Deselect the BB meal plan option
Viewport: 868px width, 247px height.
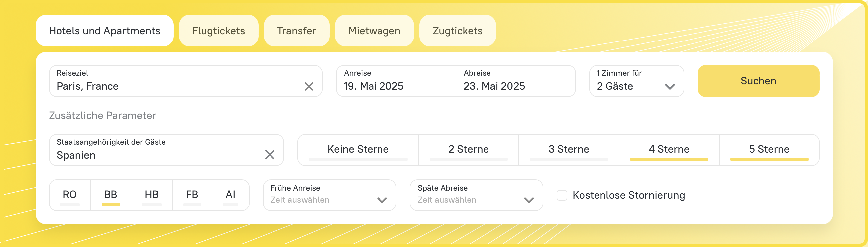coord(111,195)
